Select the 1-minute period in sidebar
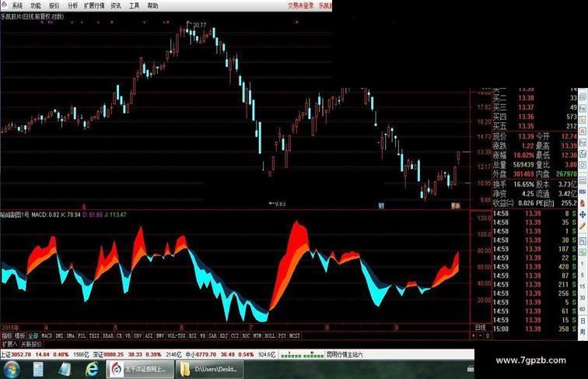 click(x=583, y=264)
